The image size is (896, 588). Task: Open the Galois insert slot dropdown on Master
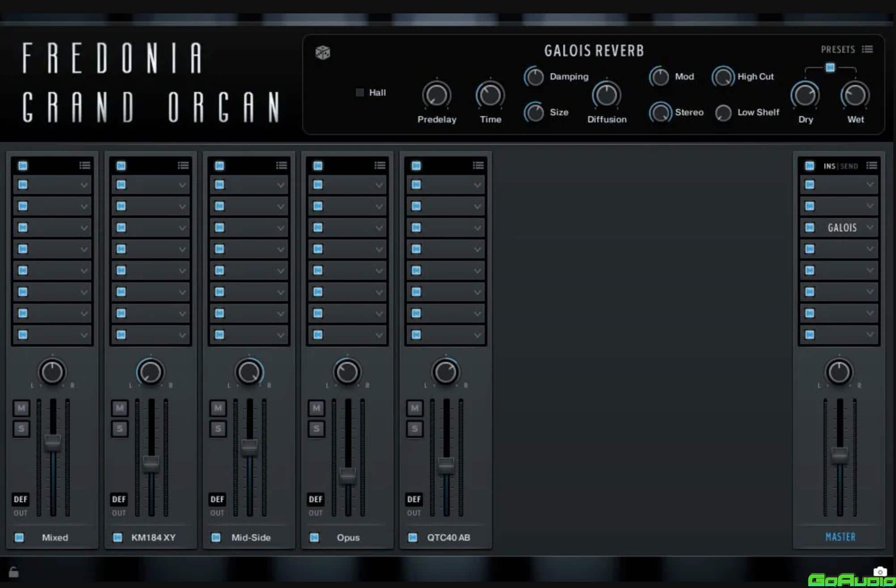[870, 227]
